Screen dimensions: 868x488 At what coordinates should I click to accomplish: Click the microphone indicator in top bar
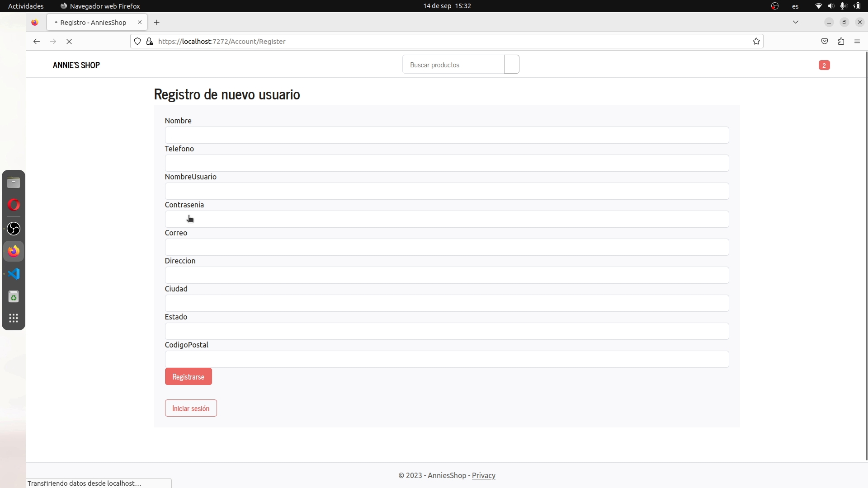[x=844, y=6]
